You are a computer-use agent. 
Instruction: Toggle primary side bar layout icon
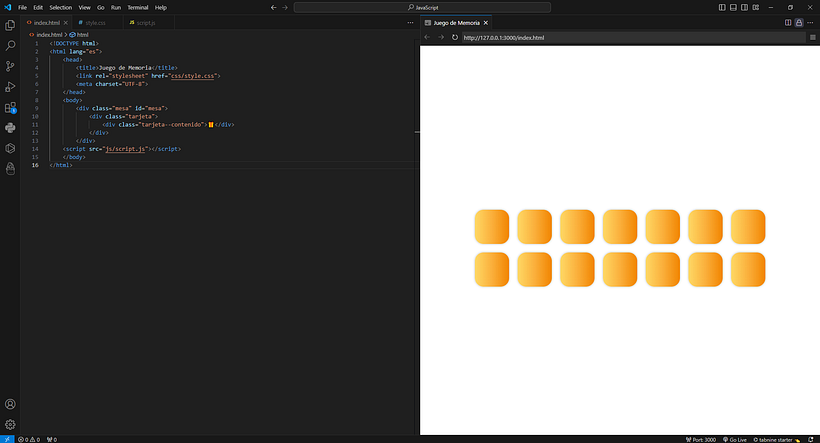point(722,7)
